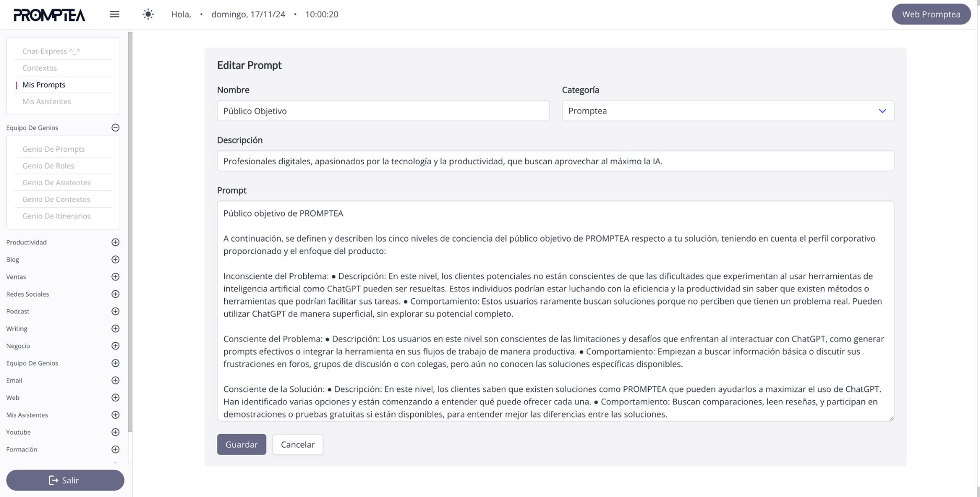Edit the Nombre field 'Público Objetivo'

tap(383, 111)
